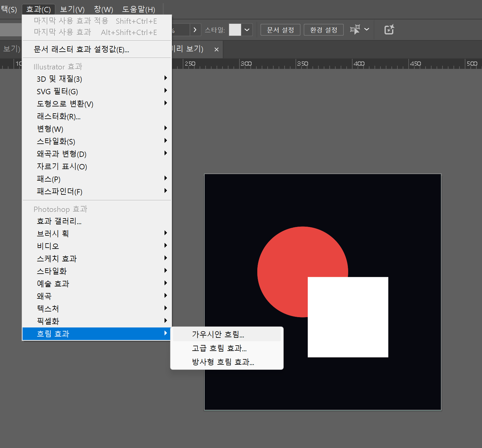Open the 도움말(H) menu

point(139,9)
